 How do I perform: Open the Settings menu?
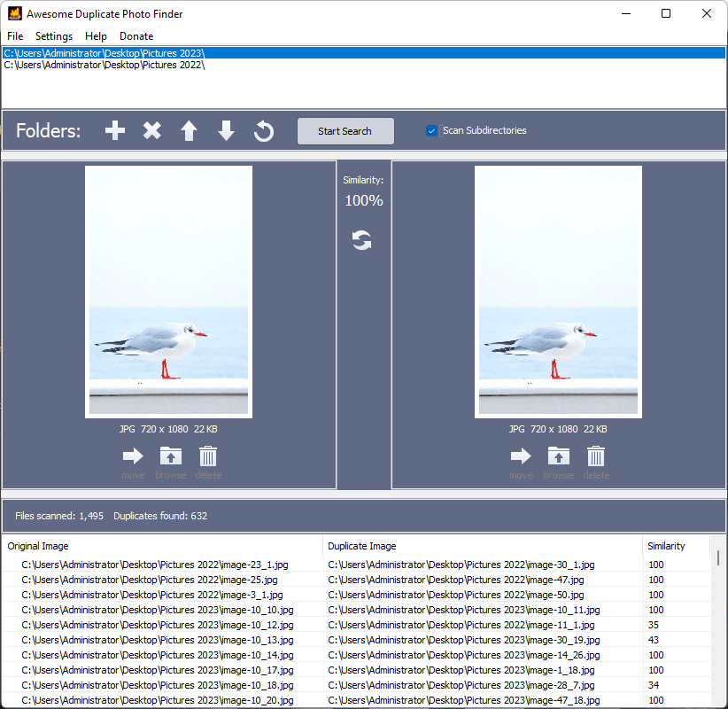[x=53, y=36]
